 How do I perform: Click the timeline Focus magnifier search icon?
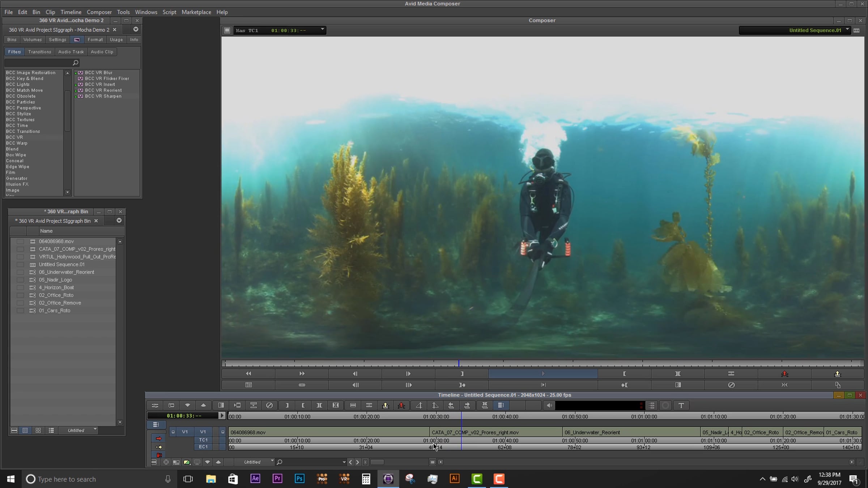click(x=280, y=462)
